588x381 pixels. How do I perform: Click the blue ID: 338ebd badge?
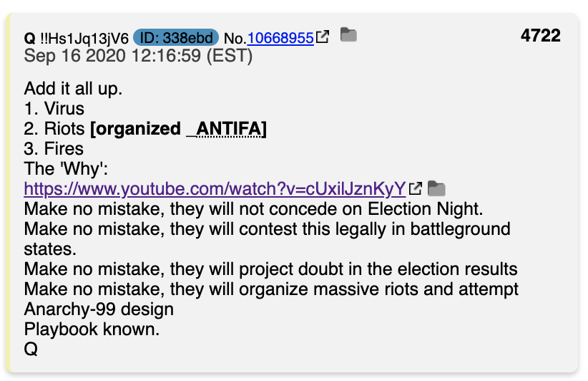(176, 37)
